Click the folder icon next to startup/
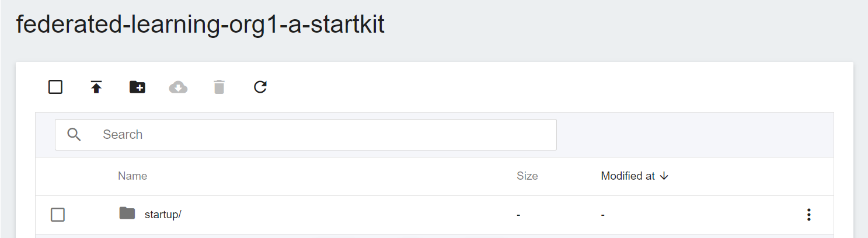 click(127, 213)
